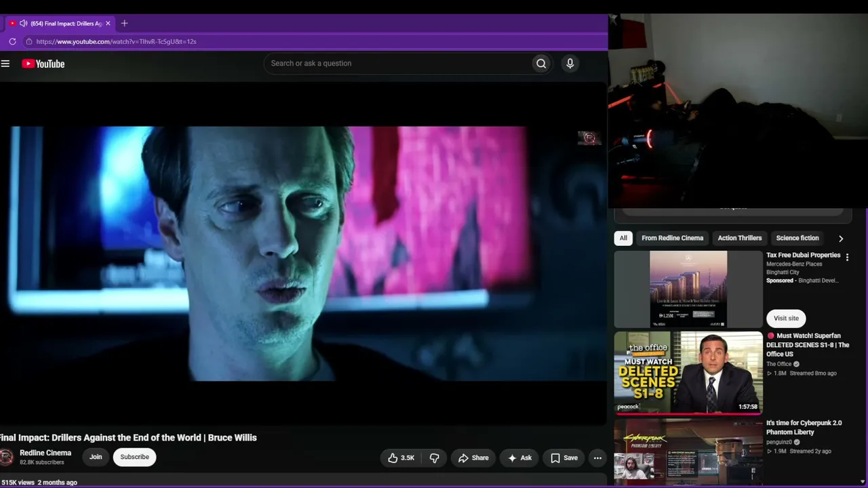Click the Tax Free Dubai Properties ad title
The image size is (868, 488).
click(804, 256)
